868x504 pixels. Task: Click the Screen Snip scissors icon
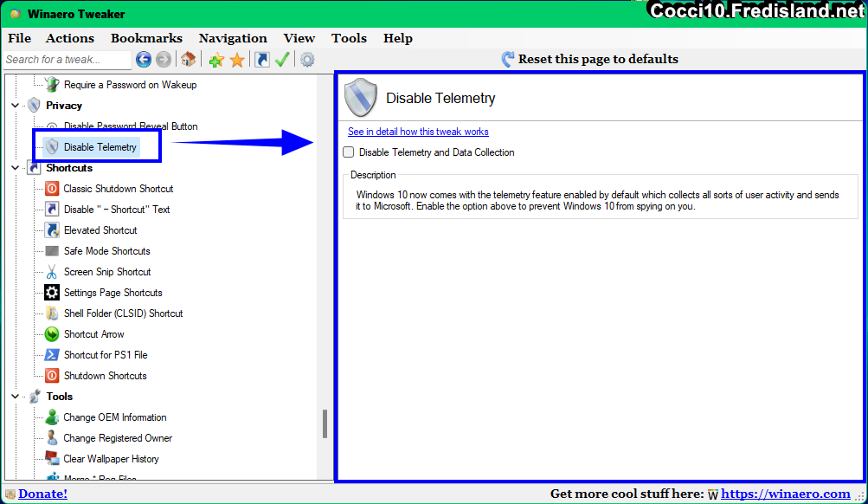(x=51, y=271)
